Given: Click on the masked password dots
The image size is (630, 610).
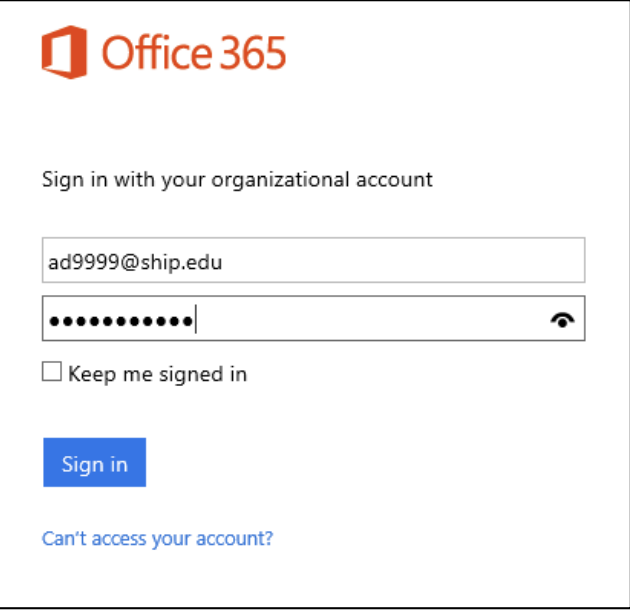Looking at the screenshot, I should (x=121, y=321).
